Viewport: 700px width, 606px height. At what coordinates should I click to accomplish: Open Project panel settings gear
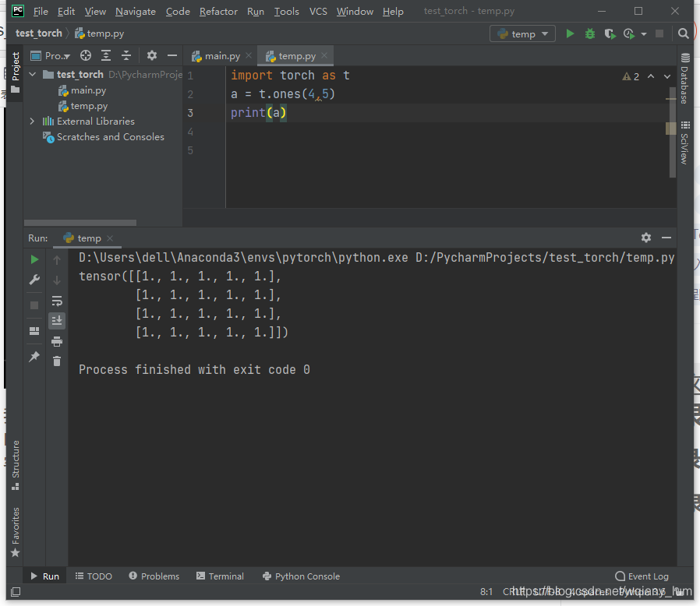tap(152, 56)
